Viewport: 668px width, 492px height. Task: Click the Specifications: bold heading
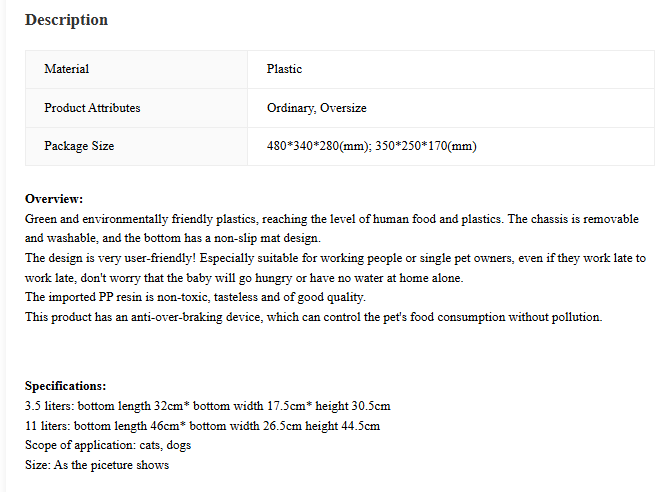[65, 386]
